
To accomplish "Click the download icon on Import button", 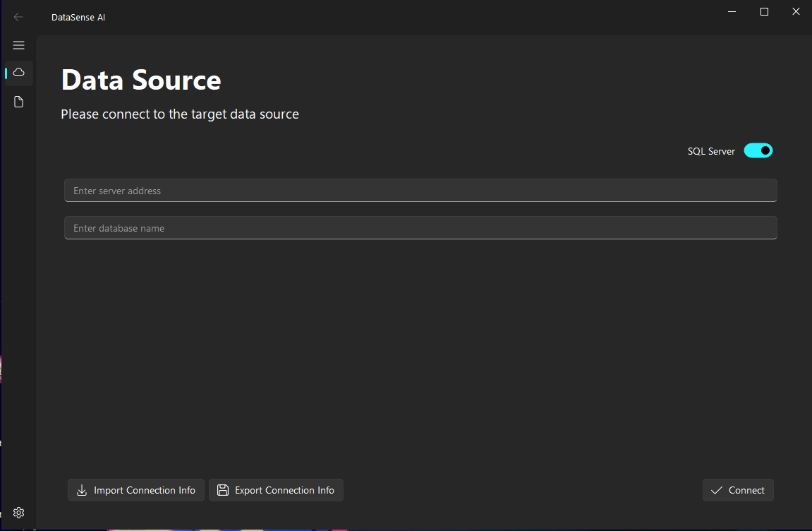I will (82, 490).
